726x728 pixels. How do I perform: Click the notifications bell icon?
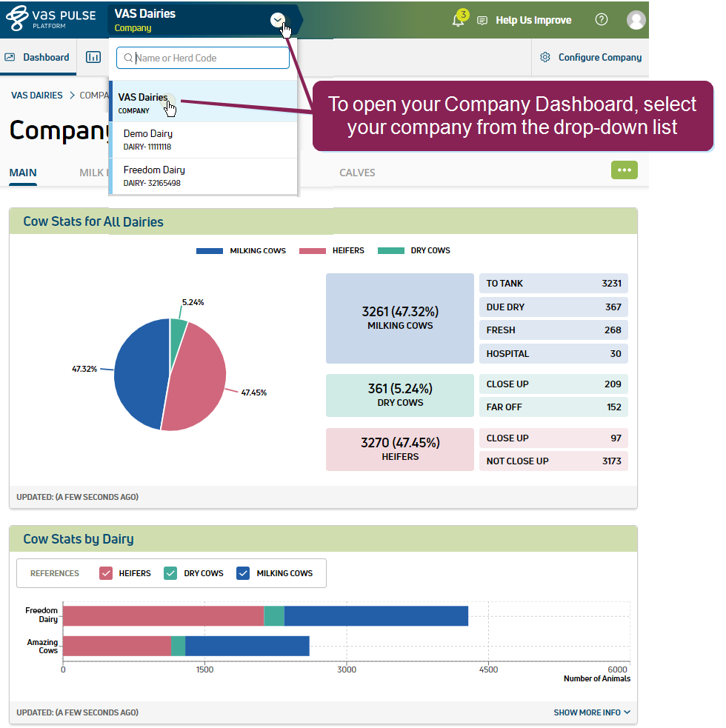coord(458,21)
